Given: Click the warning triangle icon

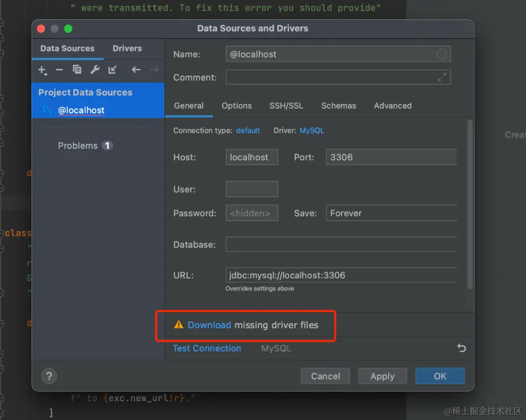Looking at the screenshot, I should coord(179,325).
